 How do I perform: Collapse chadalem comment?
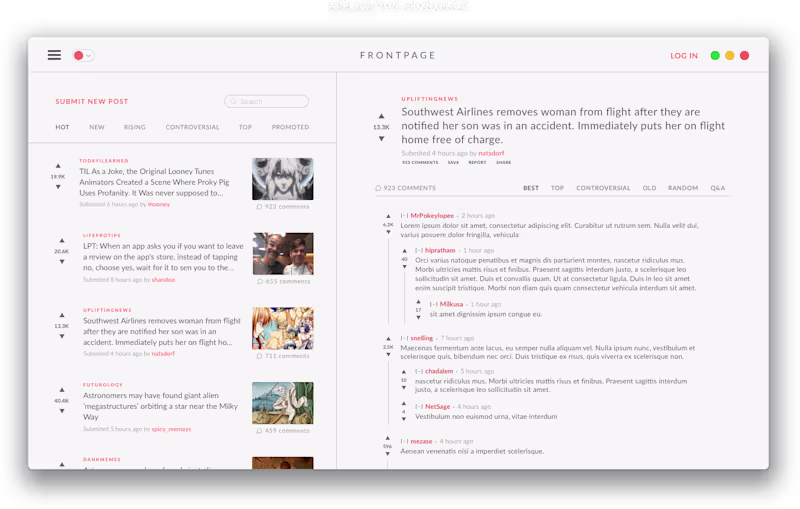click(x=419, y=371)
